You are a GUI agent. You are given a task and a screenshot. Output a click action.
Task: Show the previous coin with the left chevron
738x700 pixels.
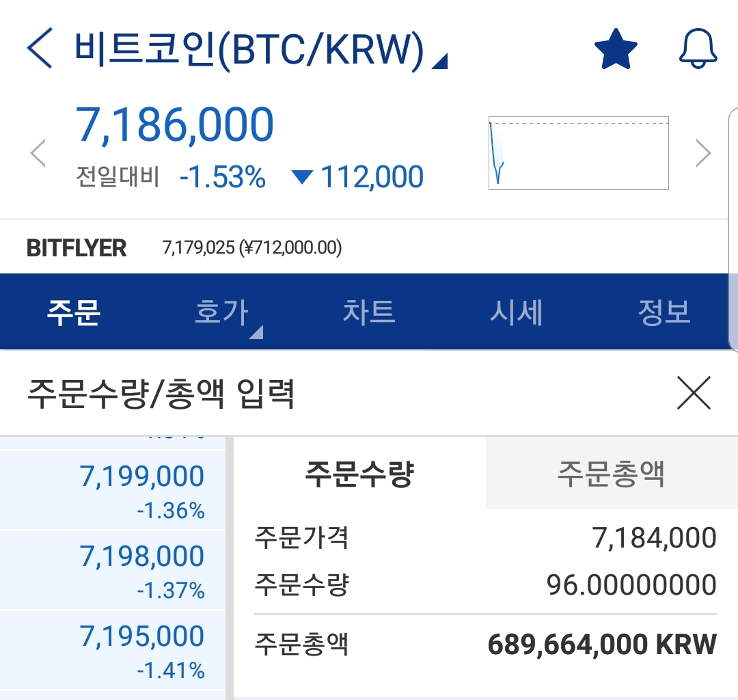point(38,153)
